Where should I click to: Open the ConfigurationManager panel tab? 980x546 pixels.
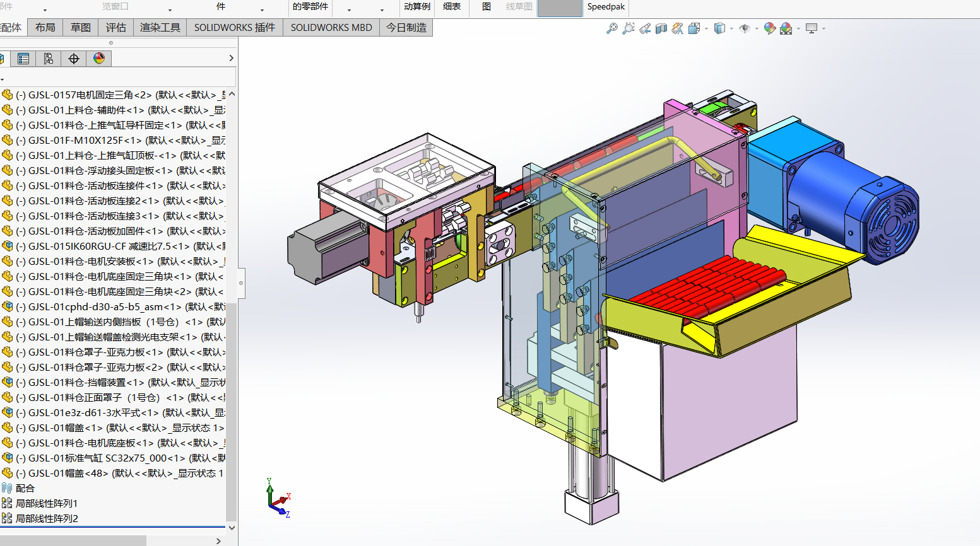pos(49,59)
